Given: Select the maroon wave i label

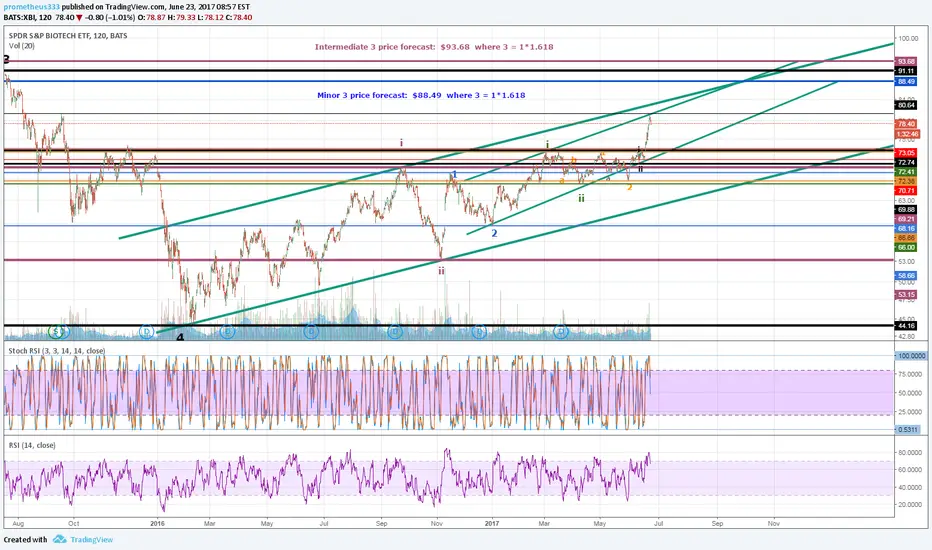Looking at the screenshot, I should coord(402,143).
